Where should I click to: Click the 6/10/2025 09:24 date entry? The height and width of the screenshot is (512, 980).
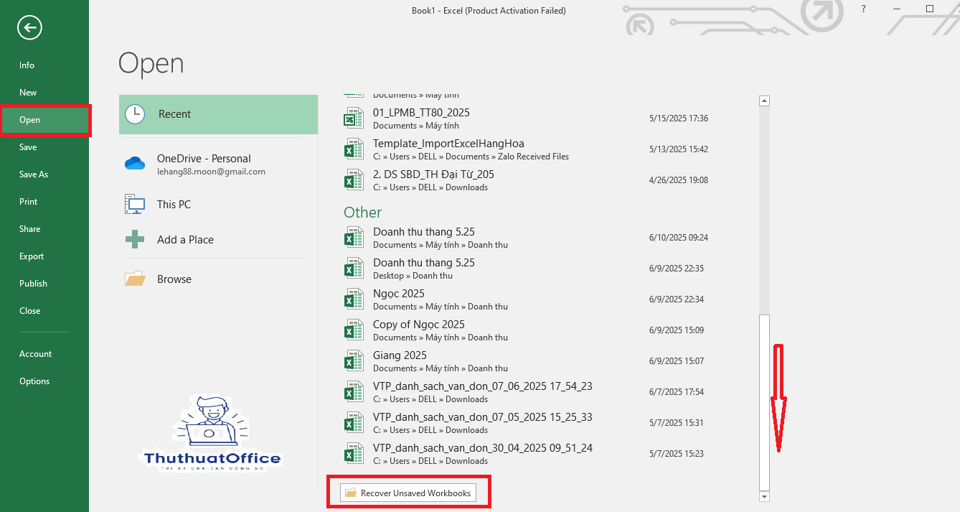click(678, 238)
